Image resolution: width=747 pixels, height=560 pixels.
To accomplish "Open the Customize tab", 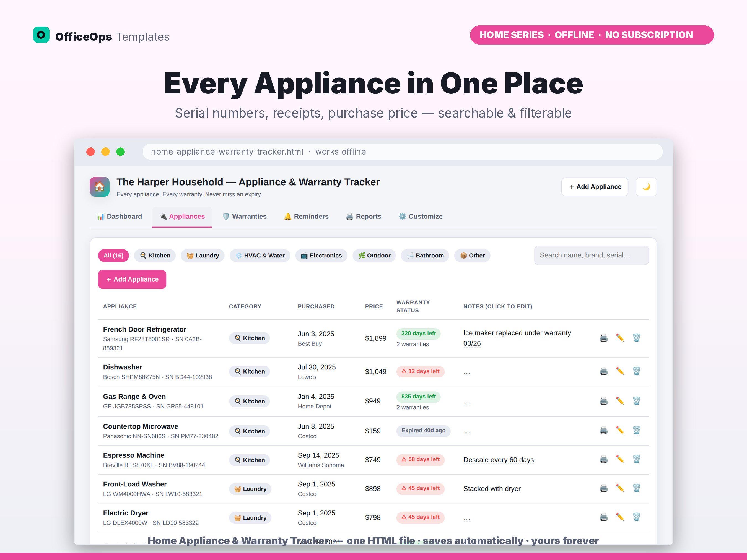I will click(x=421, y=217).
